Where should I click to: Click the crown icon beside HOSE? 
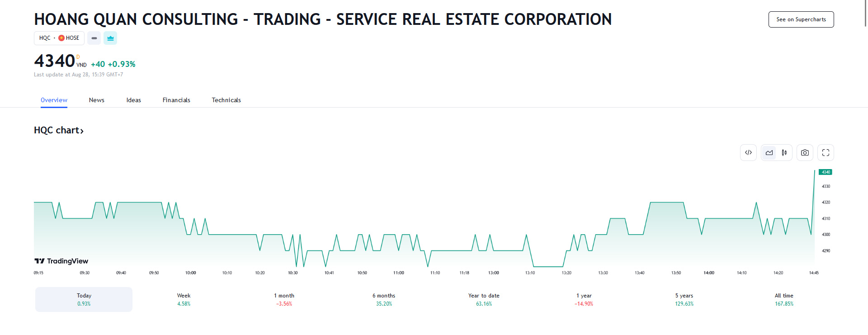click(x=110, y=38)
